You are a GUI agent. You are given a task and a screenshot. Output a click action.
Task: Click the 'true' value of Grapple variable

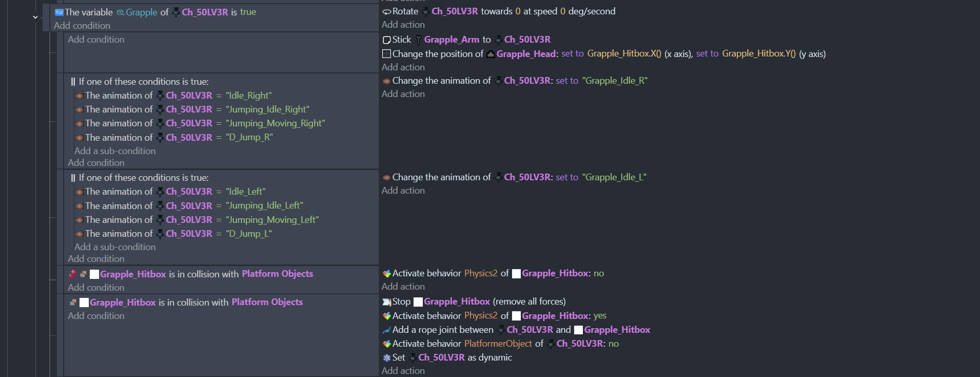248,12
